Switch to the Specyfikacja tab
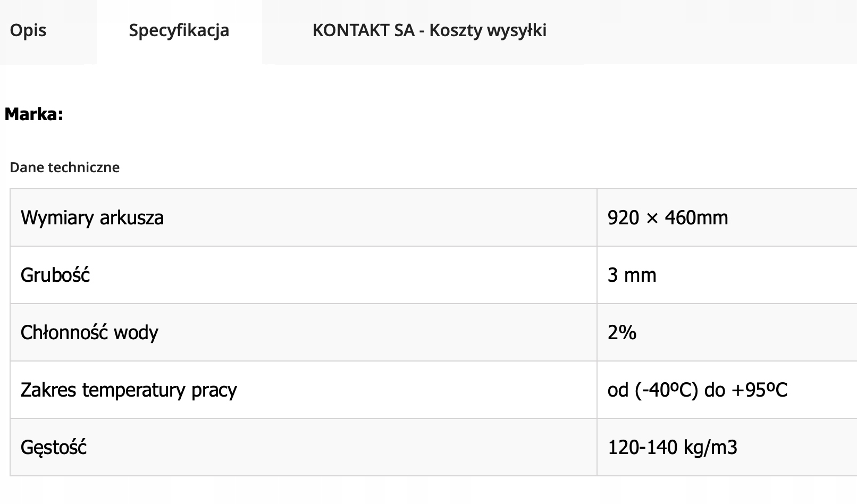 pos(179,30)
